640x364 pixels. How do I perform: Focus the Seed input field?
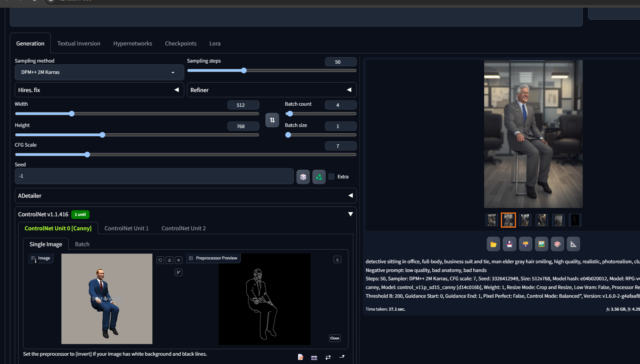(x=154, y=176)
